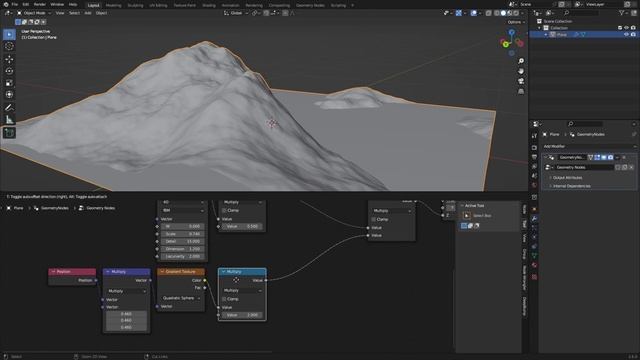
Task: Open the Render properties tab icon
Action: [x=534, y=147]
